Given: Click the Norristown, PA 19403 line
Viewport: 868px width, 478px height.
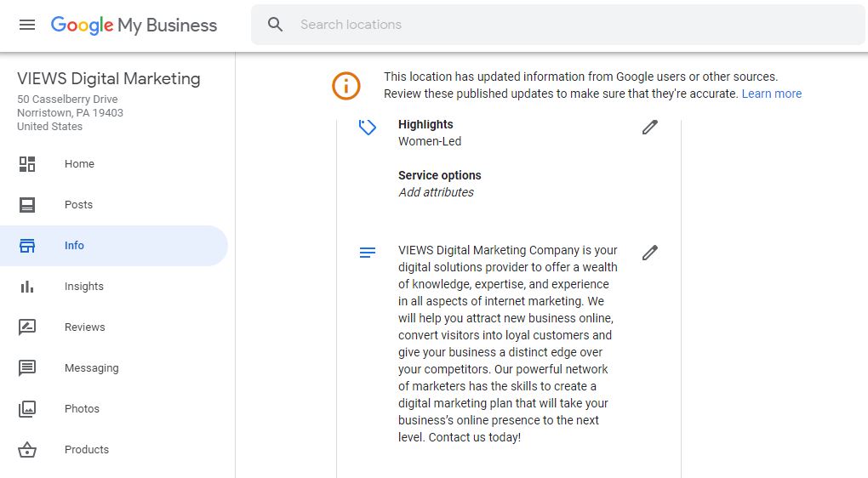Looking at the screenshot, I should coord(71,113).
